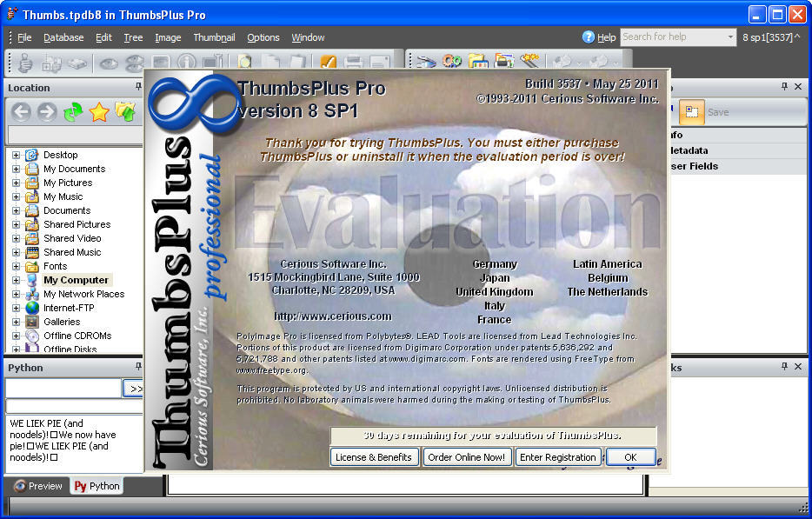Image resolution: width=812 pixels, height=519 pixels.
Task: Select Documents in the folder tree
Action: click(67, 210)
